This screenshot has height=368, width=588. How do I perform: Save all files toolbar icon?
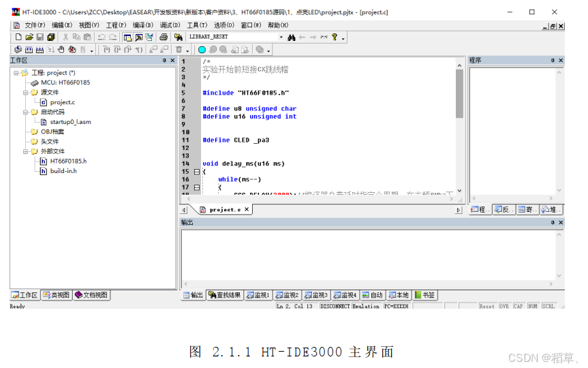(50, 37)
